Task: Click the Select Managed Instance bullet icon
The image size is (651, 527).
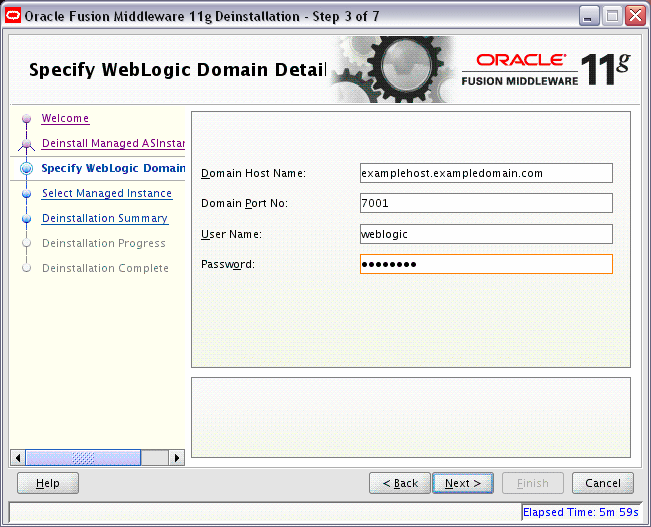Action: point(27,194)
